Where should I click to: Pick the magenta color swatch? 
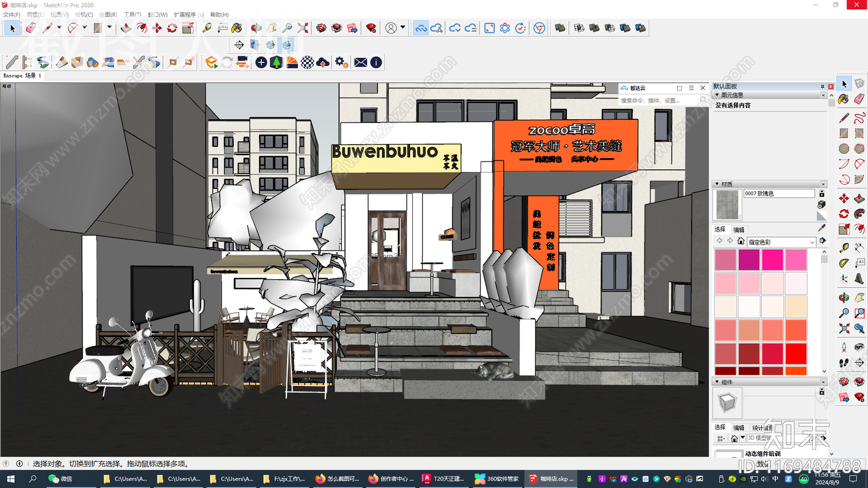coord(749,260)
